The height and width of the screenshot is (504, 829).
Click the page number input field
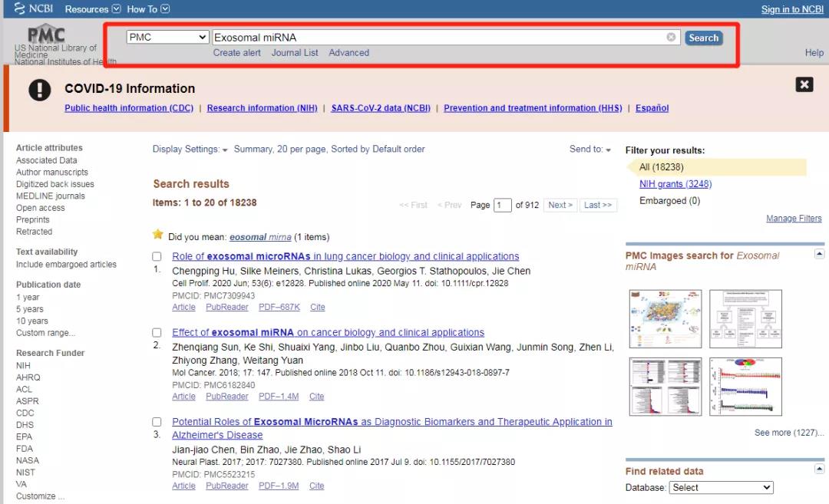(501, 205)
